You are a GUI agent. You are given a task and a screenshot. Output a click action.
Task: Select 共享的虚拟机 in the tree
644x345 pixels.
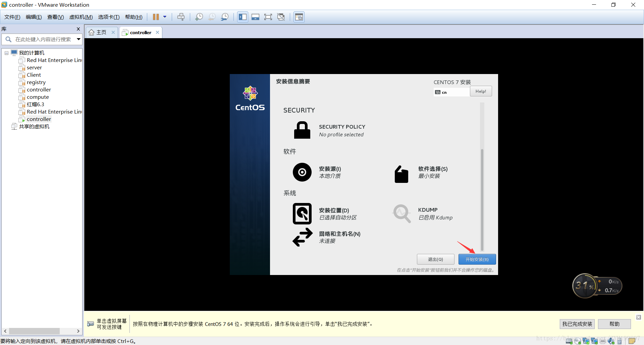tap(34, 127)
